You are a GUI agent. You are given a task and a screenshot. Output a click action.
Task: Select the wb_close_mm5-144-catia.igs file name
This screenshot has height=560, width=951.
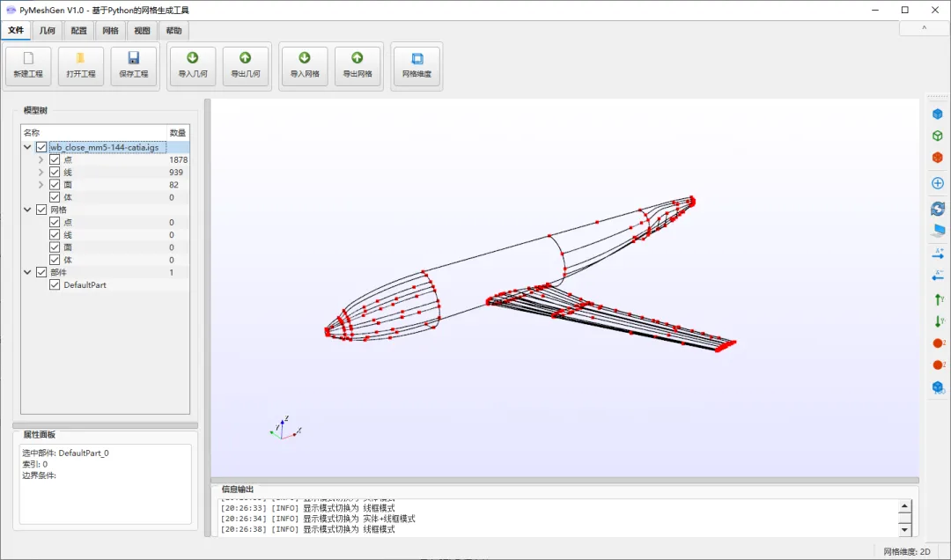[x=104, y=147]
